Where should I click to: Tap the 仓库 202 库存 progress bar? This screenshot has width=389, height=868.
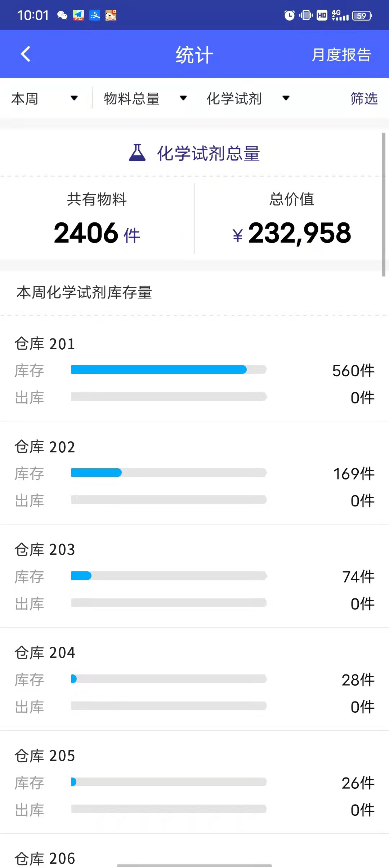[x=169, y=473]
